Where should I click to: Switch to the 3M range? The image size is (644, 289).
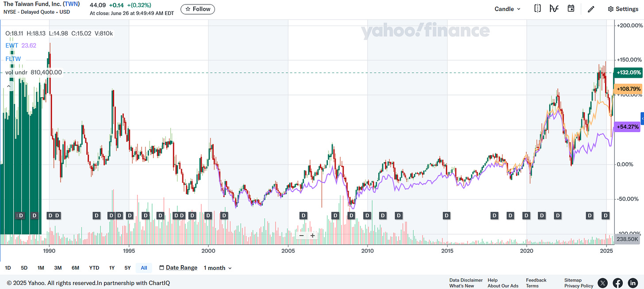pos(58,268)
